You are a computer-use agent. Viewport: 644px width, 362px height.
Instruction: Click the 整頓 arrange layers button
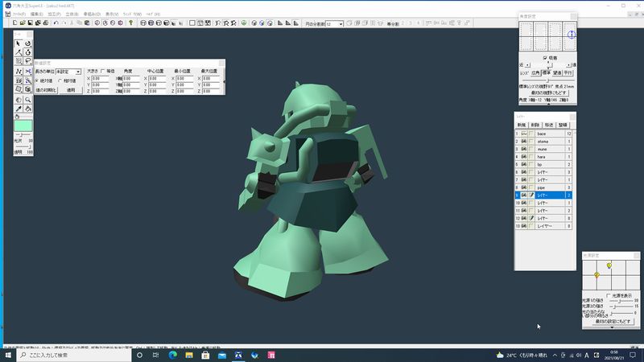563,125
